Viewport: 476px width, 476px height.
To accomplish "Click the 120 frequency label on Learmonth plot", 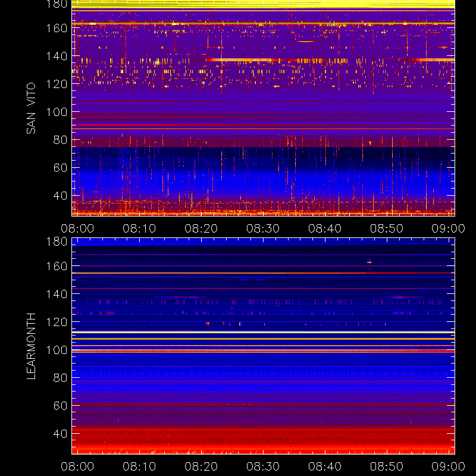I will coord(57,322).
